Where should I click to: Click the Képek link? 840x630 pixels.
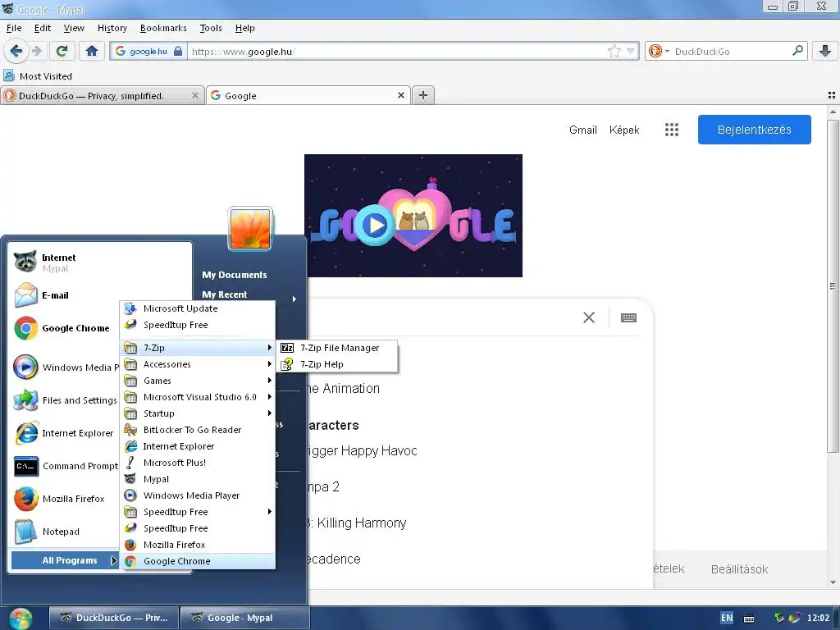(624, 130)
